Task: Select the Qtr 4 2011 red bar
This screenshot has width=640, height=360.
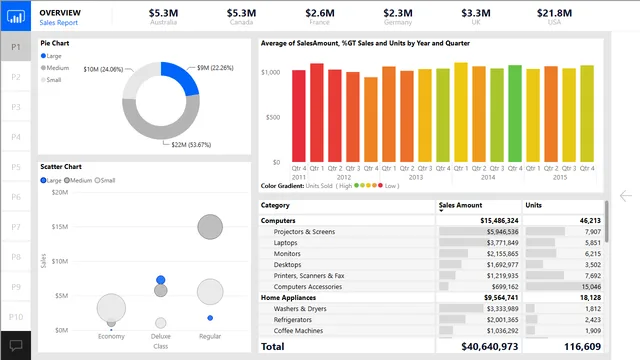Action: pyautogui.click(x=298, y=116)
